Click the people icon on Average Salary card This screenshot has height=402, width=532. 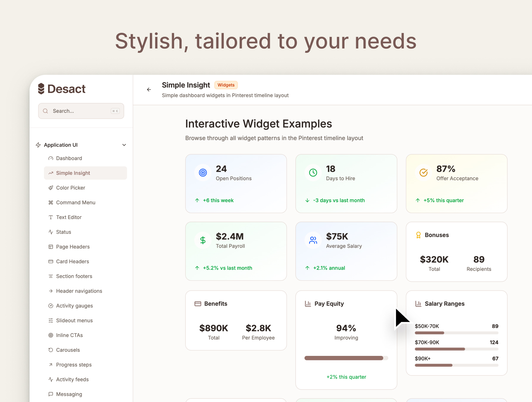click(313, 240)
